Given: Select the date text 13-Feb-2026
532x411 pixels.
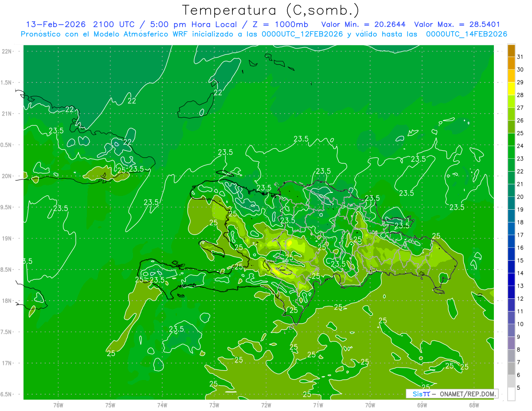Looking at the screenshot, I should (x=56, y=24).
